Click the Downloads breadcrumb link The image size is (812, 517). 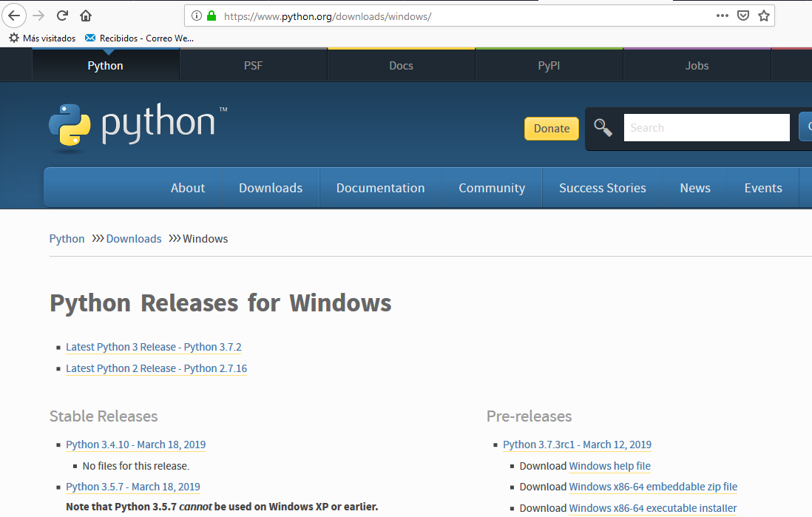click(134, 239)
